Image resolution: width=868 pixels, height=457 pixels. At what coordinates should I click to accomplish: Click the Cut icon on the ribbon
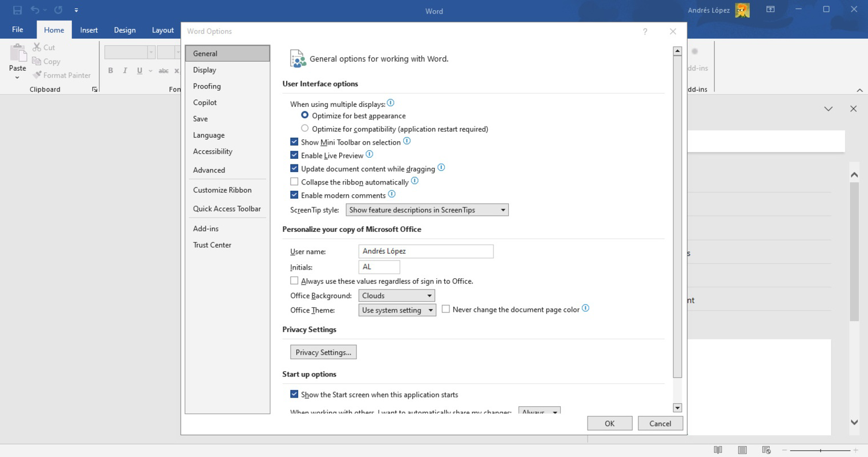click(x=36, y=47)
